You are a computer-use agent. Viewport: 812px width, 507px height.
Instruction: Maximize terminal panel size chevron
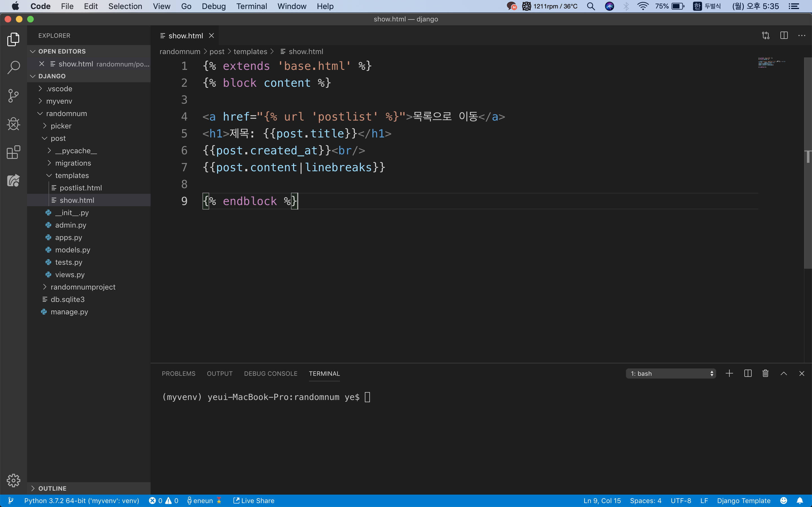(x=784, y=373)
